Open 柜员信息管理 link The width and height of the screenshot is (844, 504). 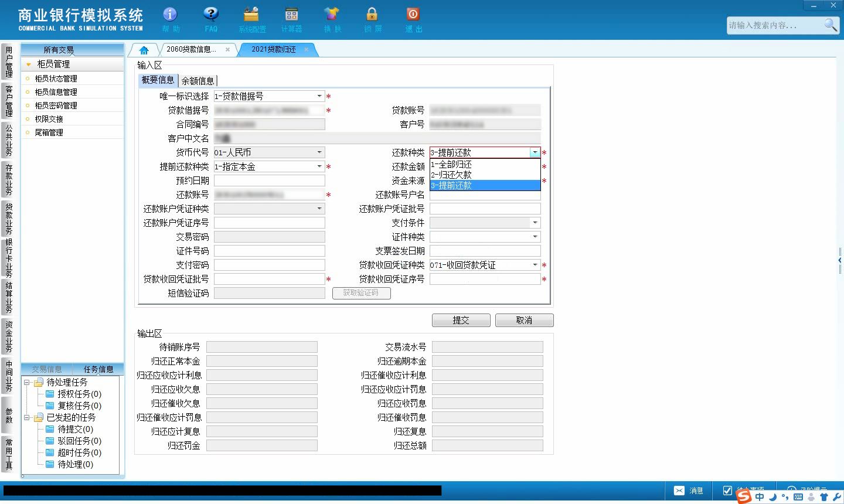click(x=56, y=92)
